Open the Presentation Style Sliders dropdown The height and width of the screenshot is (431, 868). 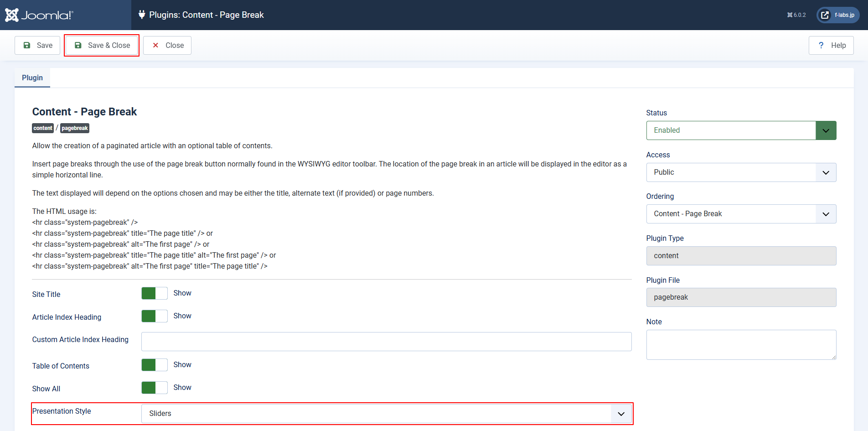point(386,414)
